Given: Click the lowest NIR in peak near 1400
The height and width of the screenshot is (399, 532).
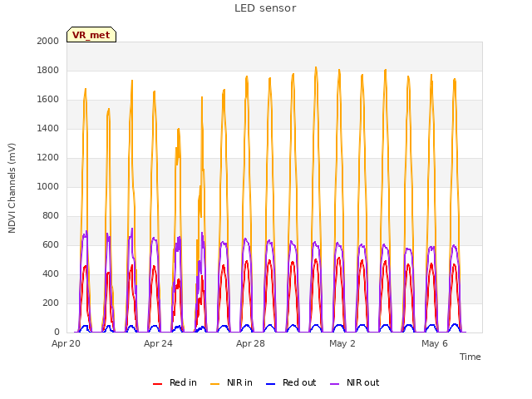Looking at the screenshot, I should pyautogui.click(x=179, y=130).
